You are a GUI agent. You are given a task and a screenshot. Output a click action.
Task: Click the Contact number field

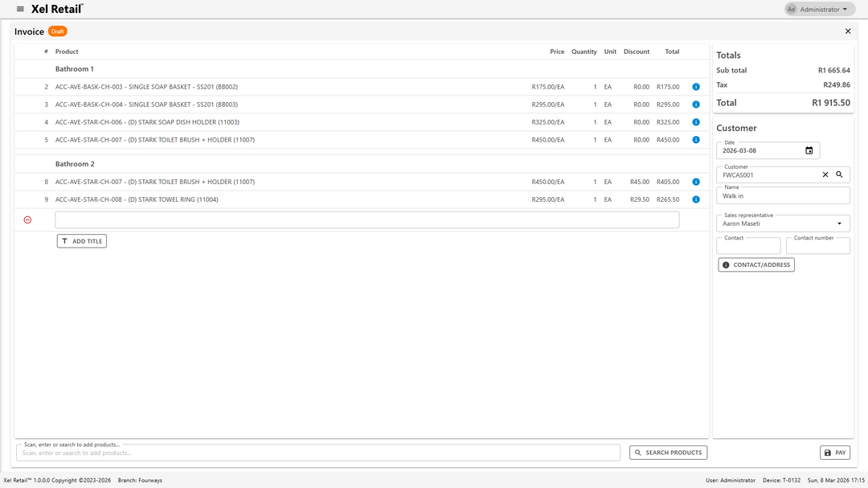point(817,247)
